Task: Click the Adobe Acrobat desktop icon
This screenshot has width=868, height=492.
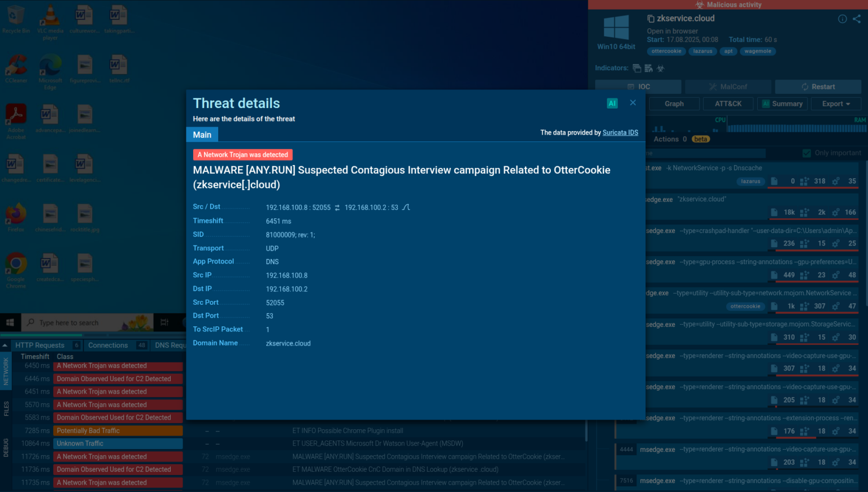Action: tap(16, 122)
